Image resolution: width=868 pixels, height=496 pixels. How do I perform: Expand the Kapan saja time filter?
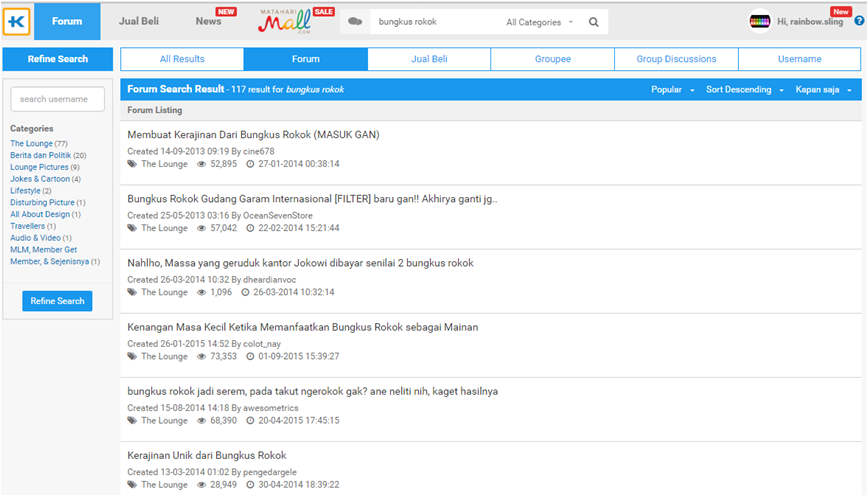pos(823,90)
